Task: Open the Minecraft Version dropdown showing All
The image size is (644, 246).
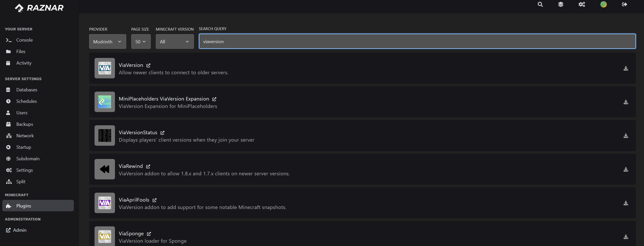Action: 175,41
